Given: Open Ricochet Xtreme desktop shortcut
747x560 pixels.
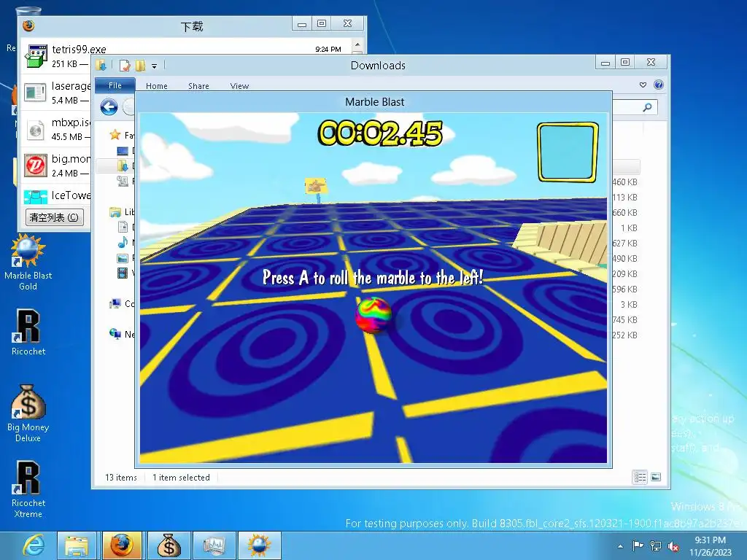Looking at the screenshot, I should click(x=28, y=489).
